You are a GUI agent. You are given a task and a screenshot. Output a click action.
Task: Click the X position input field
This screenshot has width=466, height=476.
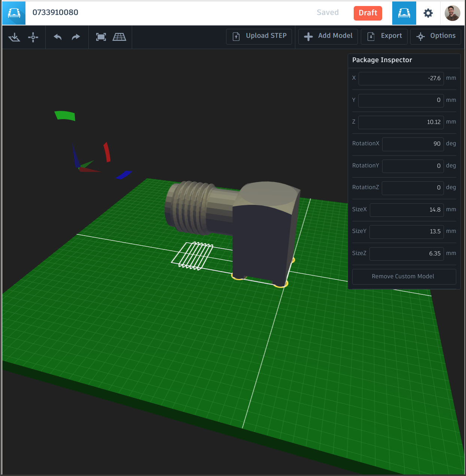[400, 78]
